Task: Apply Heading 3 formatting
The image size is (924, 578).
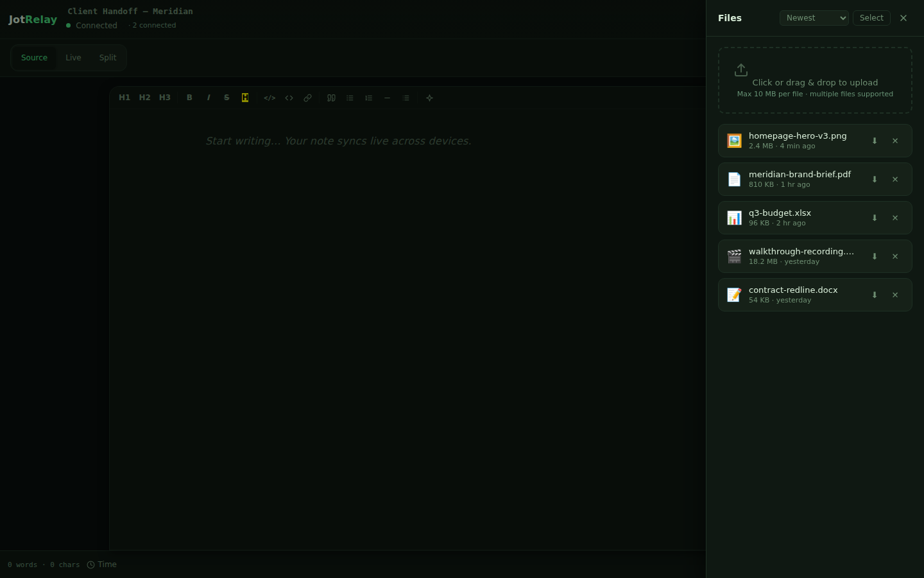Action: point(165,98)
